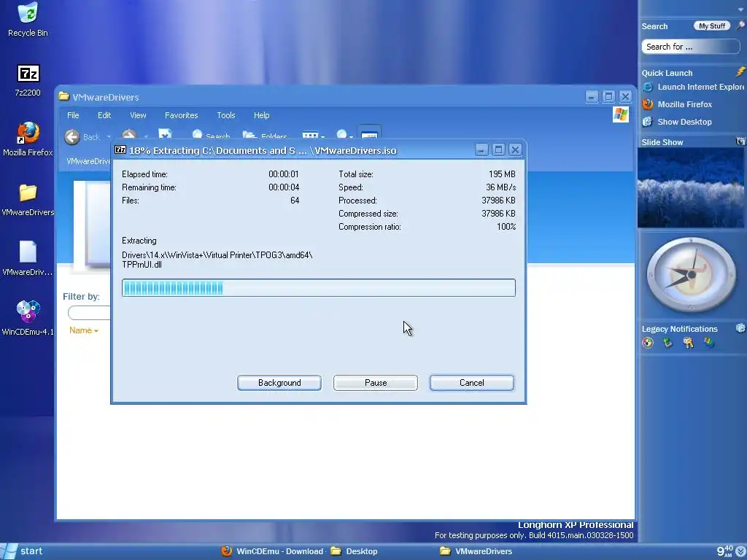747x560 pixels.
Task: Click the 'Compression ratio:' label
Action: tap(370, 227)
